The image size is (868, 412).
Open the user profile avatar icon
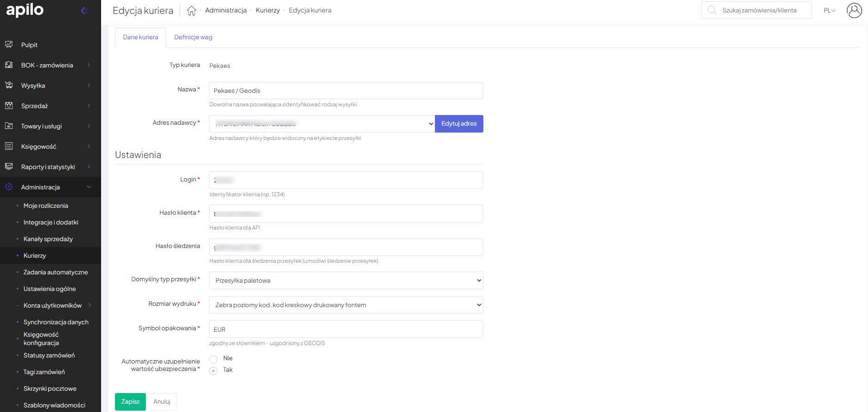(854, 10)
